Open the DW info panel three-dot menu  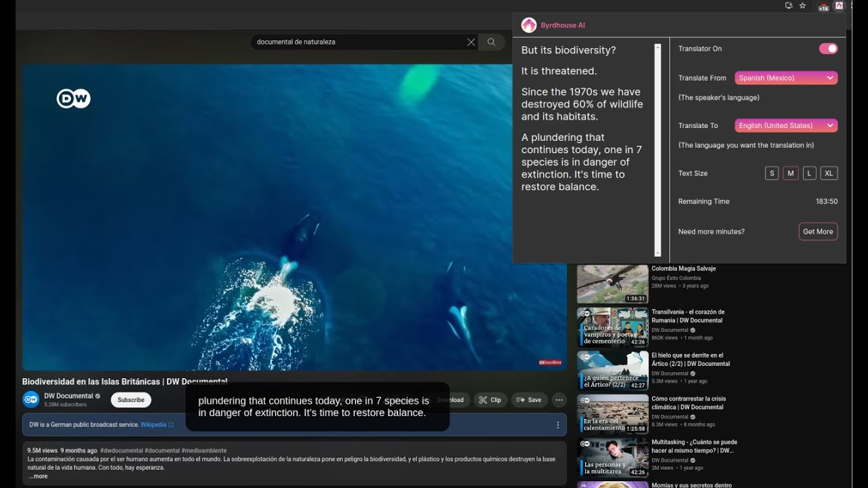point(558,425)
